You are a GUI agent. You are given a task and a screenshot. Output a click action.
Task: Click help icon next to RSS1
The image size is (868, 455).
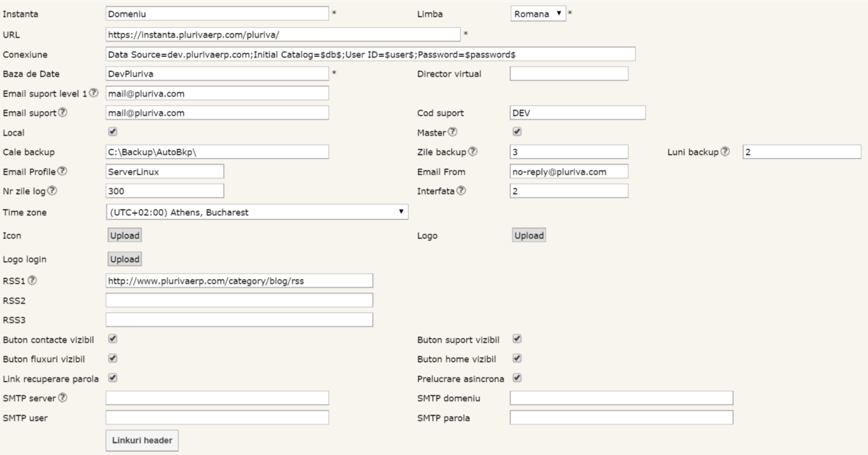tap(32, 280)
